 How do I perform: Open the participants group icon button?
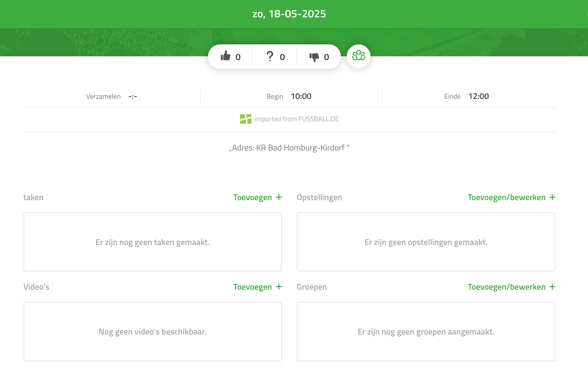tap(358, 56)
